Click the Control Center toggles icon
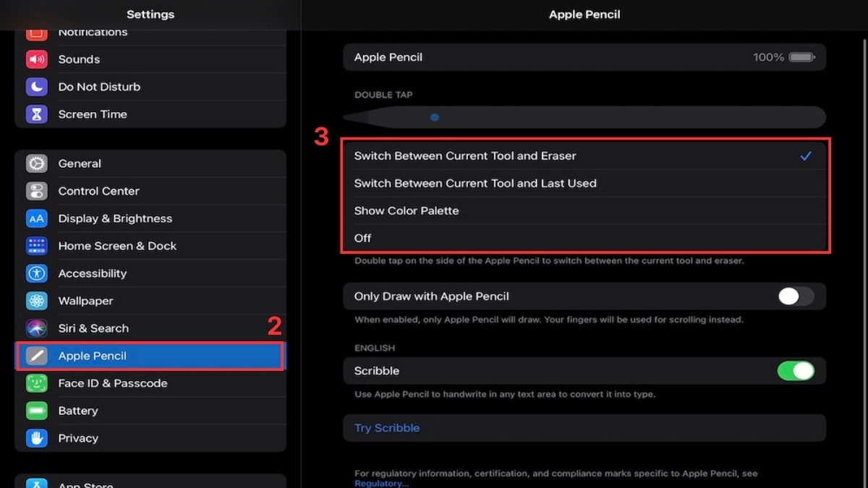 pyautogui.click(x=37, y=191)
